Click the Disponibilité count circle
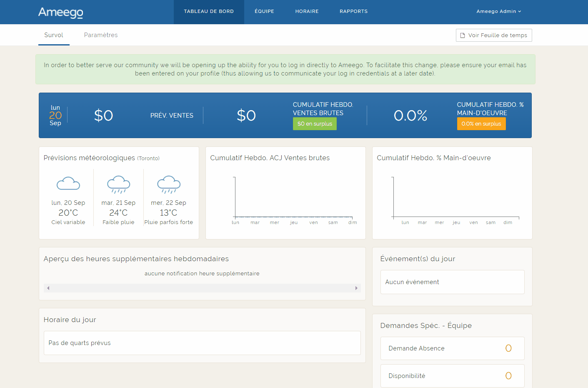Viewport: 588px width, 388px height. point(508,376)
